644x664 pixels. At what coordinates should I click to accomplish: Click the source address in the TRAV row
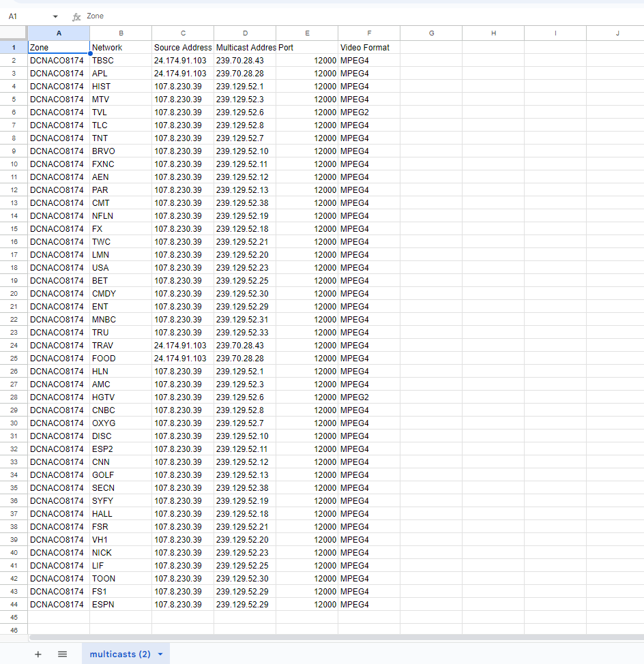183,346
